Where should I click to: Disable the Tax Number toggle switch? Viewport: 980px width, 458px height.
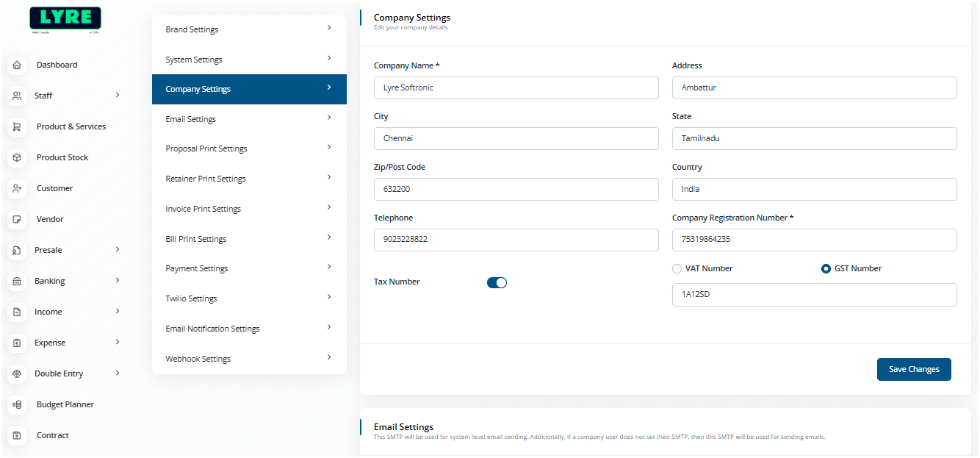pos(497,282)
